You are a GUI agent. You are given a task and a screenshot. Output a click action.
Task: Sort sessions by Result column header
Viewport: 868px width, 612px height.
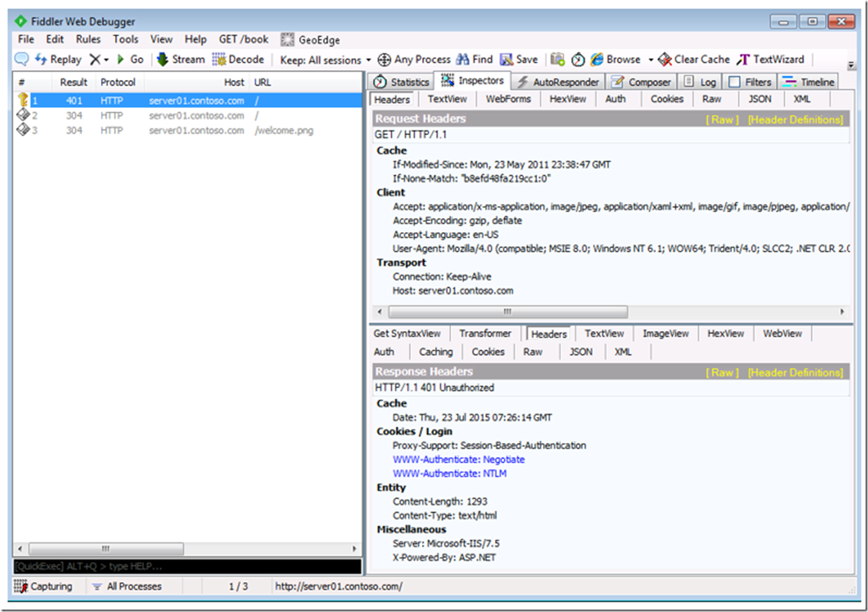73,82
